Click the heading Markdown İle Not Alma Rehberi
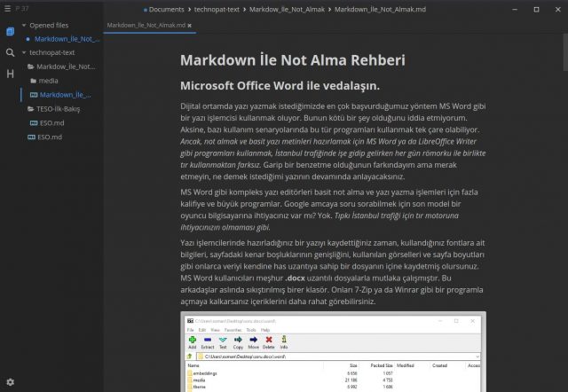The image size is (568, 392). tap(293, 60)
